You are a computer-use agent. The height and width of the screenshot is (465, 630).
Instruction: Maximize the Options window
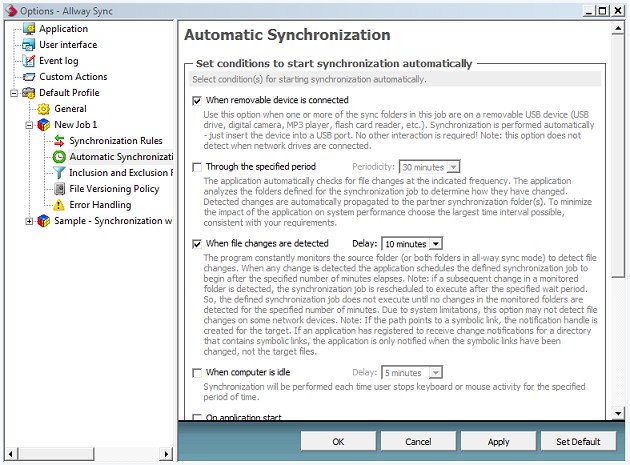point(602,11)
